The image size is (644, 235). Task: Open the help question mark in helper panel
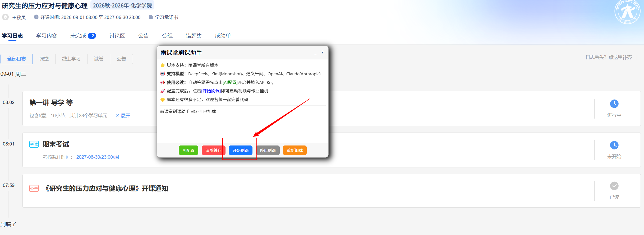(322, 53)
